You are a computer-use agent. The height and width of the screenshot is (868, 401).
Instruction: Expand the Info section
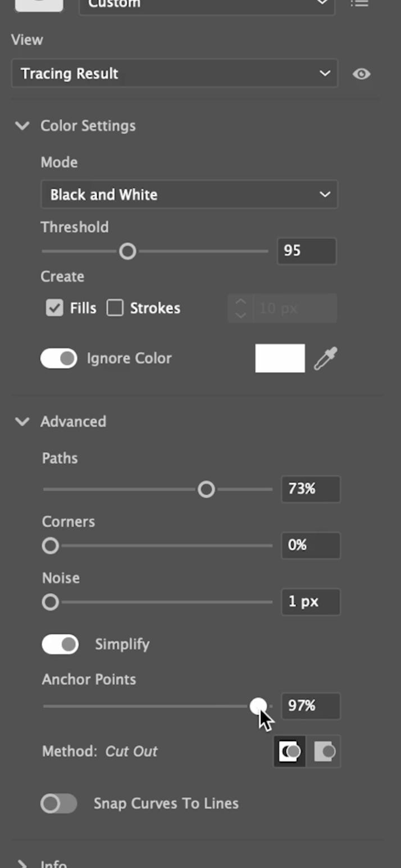click(x=22, y=864)
